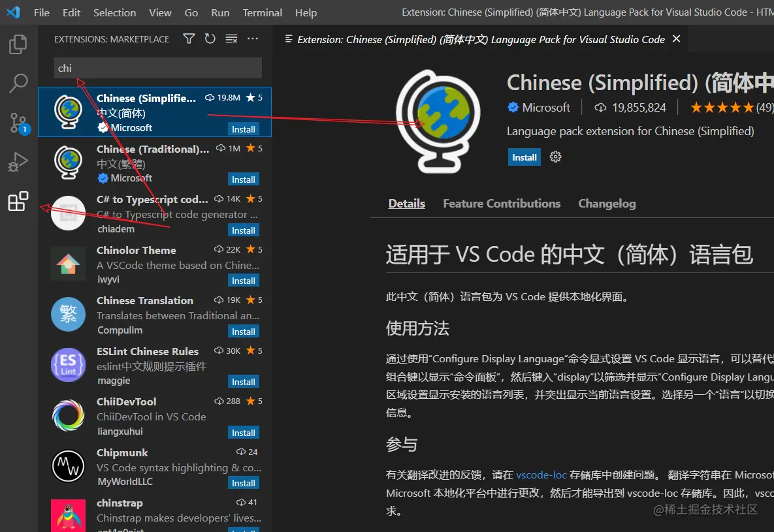Select the Chipmunk entry title
774x532 pixels.
[x=122, y=452]
